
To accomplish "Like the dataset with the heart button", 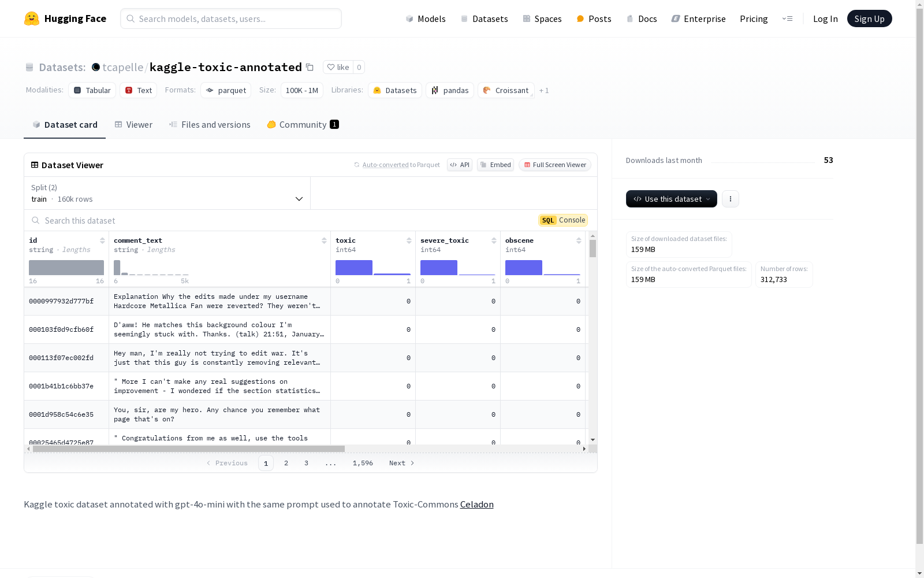I will tap(338, 67).
